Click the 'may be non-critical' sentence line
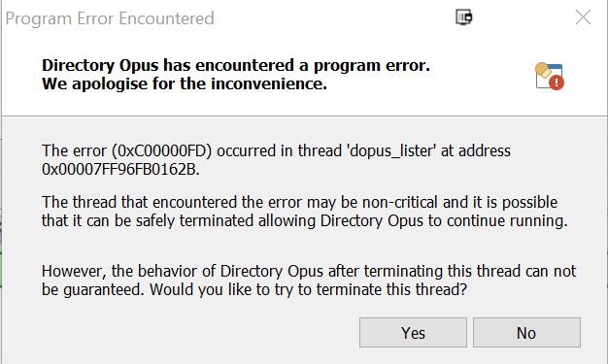 299,202
